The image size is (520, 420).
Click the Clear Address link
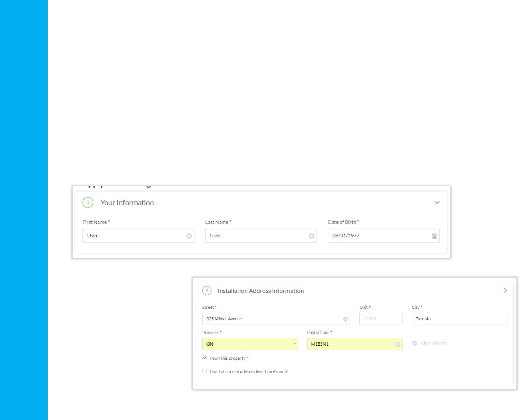(434, 343)
